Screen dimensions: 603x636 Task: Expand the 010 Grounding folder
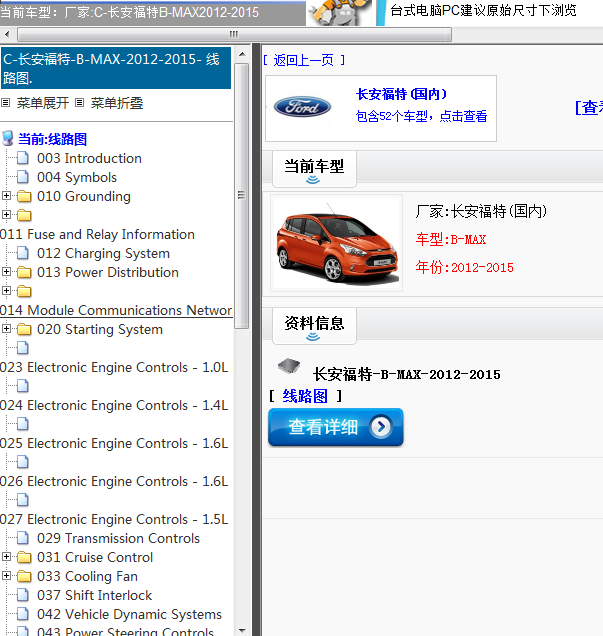[6, 196]
